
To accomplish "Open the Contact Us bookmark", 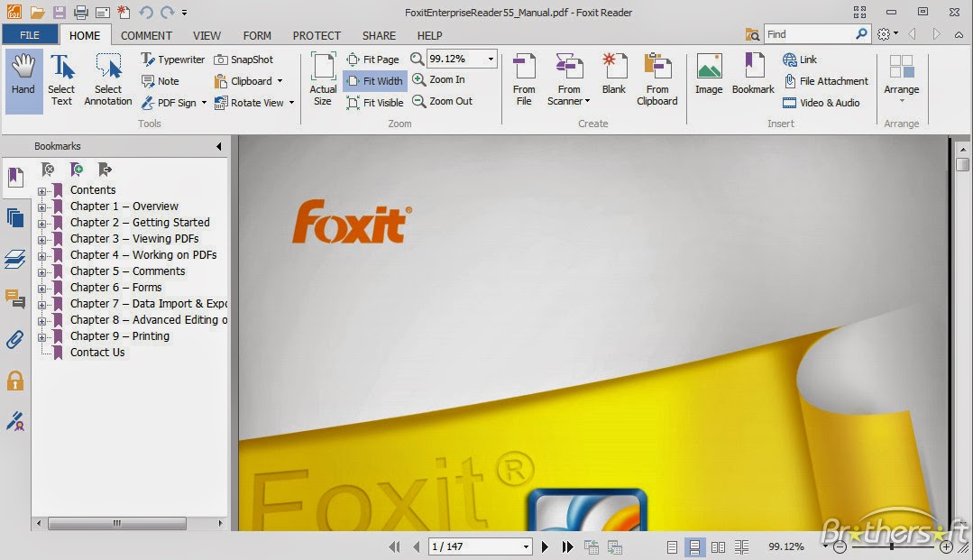I will pos(97,352).
